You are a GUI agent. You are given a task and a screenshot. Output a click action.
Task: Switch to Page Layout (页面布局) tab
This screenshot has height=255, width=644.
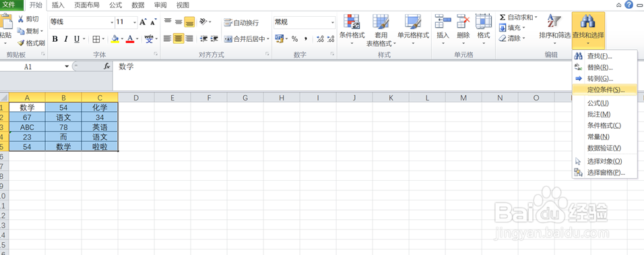87,5
